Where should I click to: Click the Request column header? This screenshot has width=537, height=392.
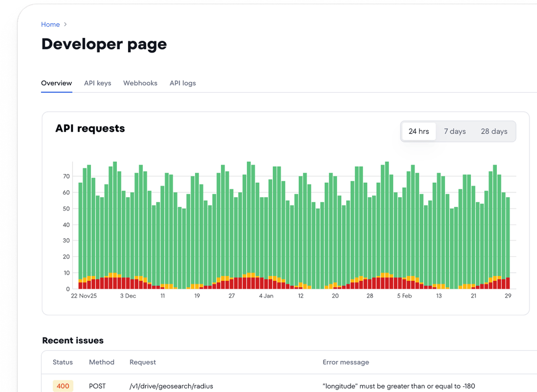tap(142, 362)
